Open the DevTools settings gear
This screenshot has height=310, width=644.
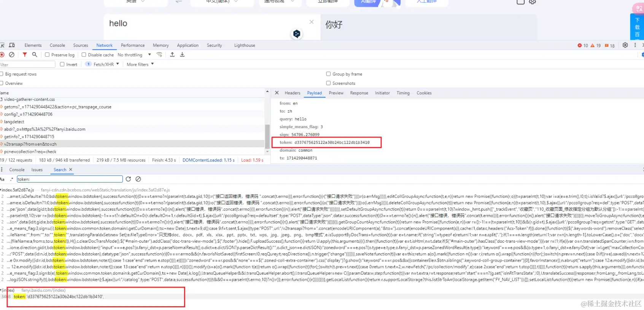625,45
